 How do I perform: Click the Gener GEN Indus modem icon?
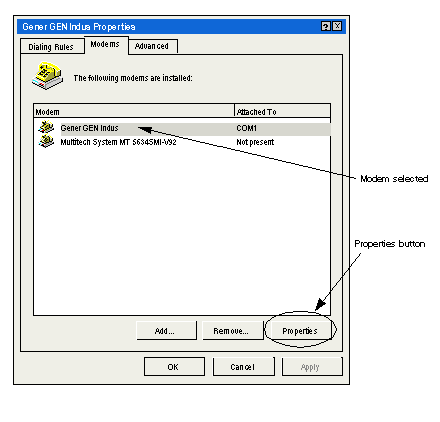click(x=46, y=128)
